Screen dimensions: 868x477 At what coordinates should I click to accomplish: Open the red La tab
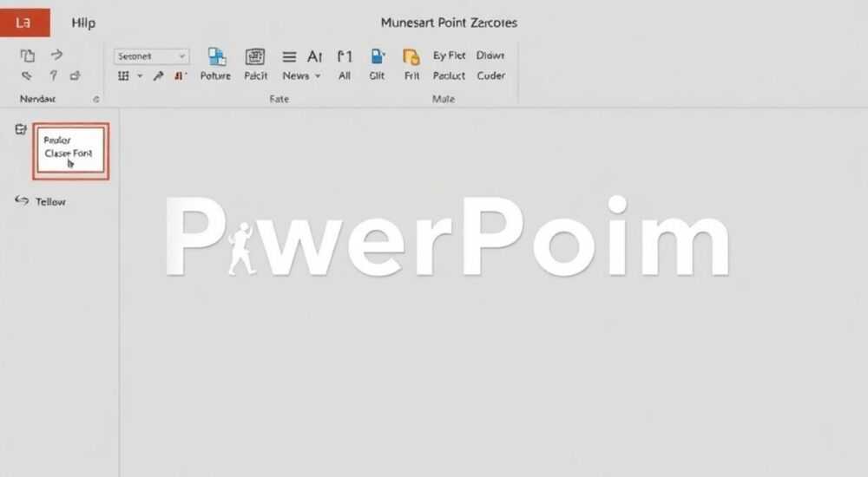pyautogui.click(x=25, y=23)
